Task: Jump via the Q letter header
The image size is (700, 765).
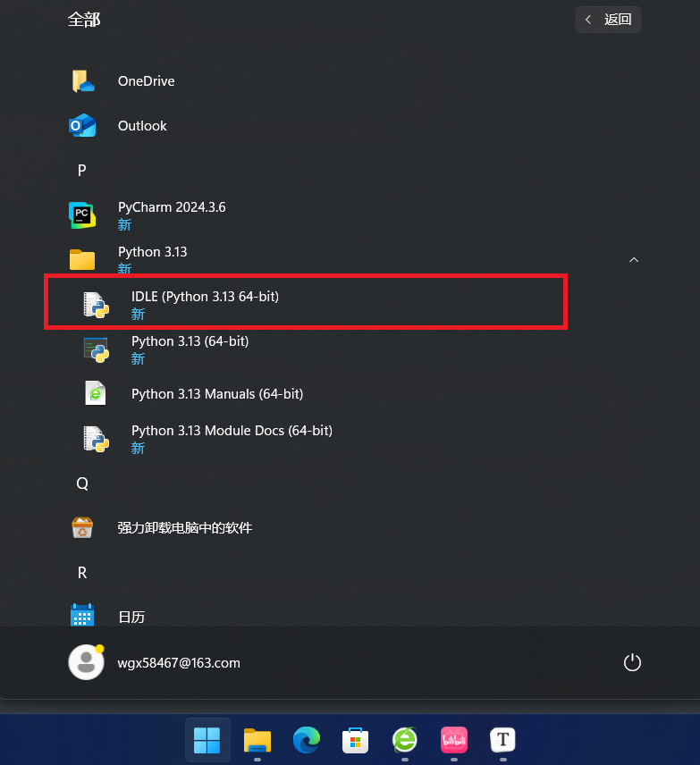Action: (x=82, y=483)
